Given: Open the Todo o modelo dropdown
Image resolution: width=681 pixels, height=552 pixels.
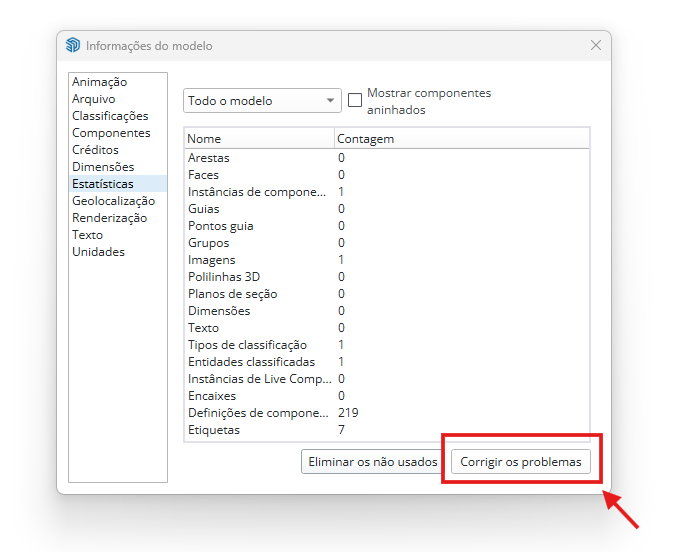Looking at the screenshot, I should pos(263,101).
